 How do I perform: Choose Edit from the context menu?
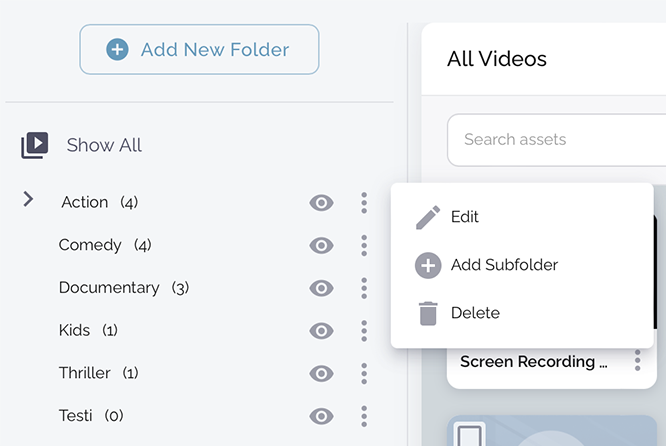point(465,217)
